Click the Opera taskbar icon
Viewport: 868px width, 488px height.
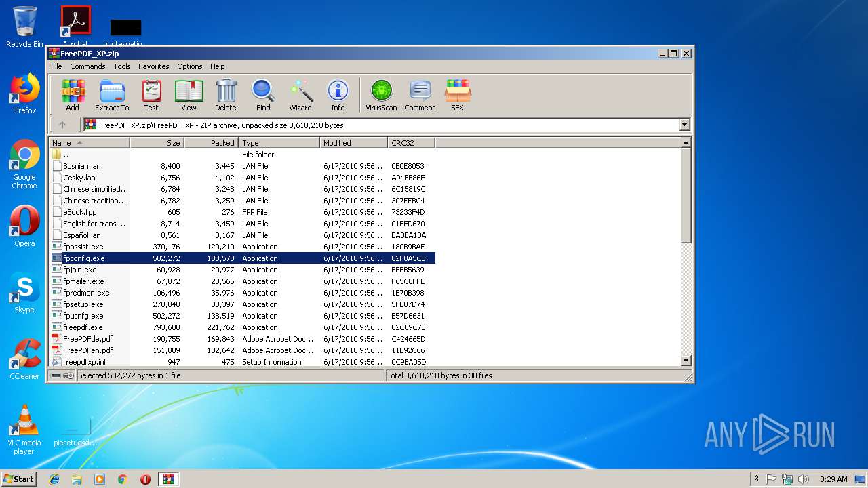[145, 479]
